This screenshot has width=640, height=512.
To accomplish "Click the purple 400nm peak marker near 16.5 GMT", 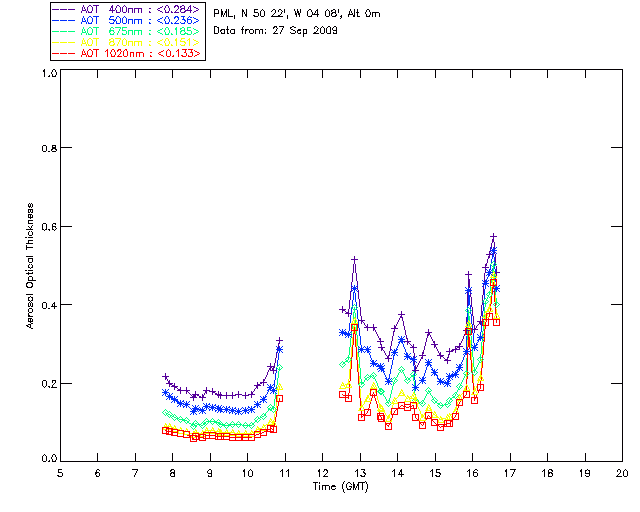I will click(493, 236).
